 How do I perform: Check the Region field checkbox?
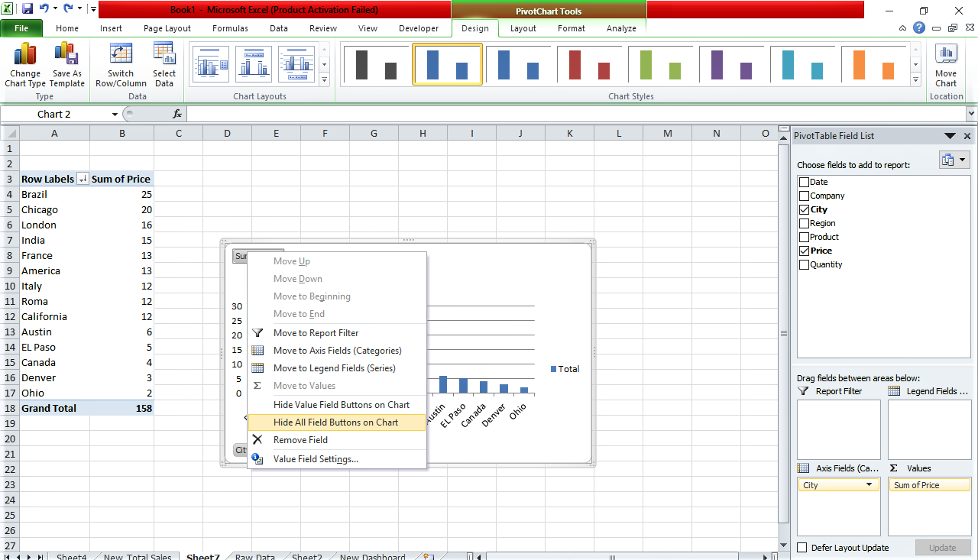coord(804,223)
